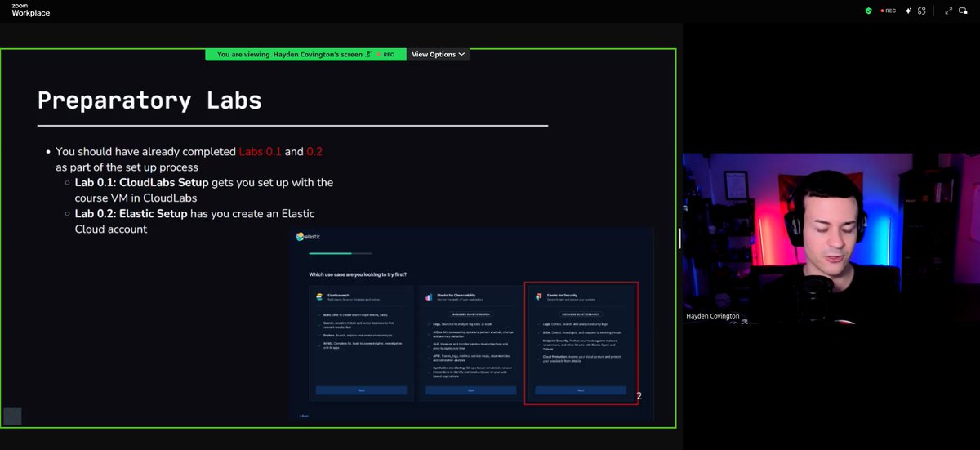This screenshot has height=450, width=980.
Task: Click the red "Labs 0.1" text
Action: pyautogui.click(x=260, y=152)
